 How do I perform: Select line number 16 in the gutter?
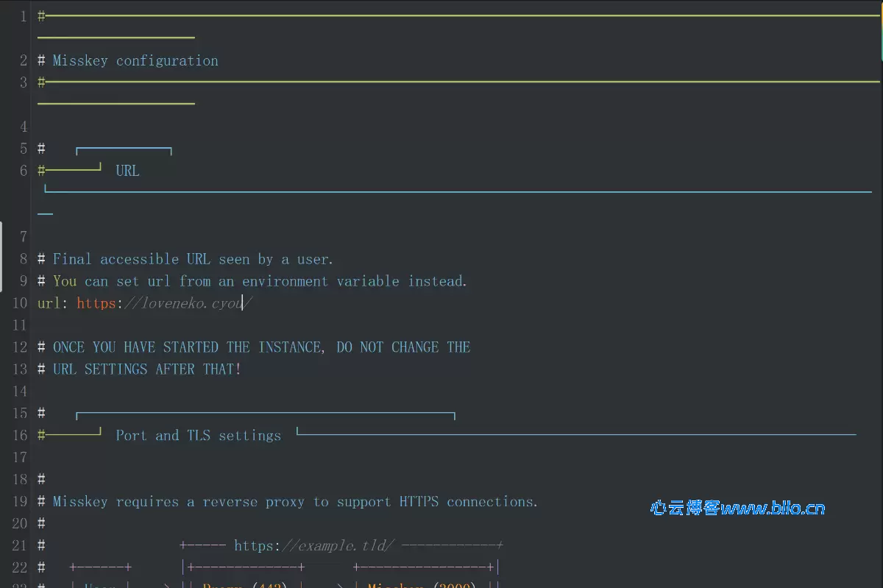click(19, 435)
